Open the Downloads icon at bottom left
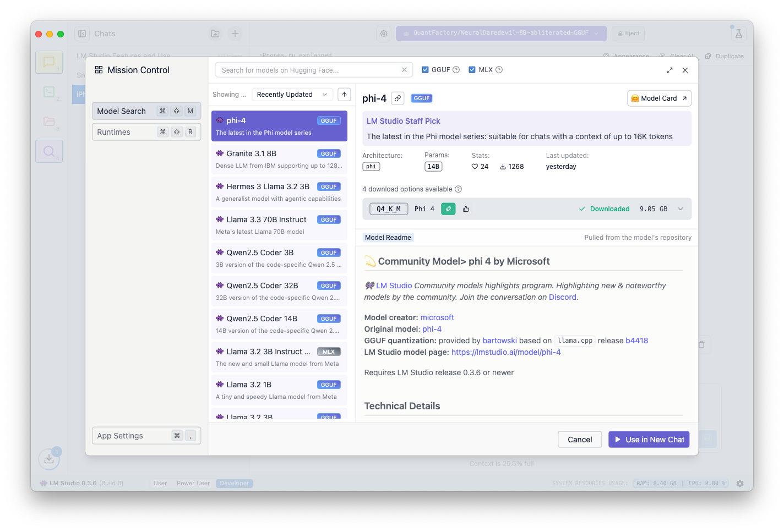 pos(49,458)
